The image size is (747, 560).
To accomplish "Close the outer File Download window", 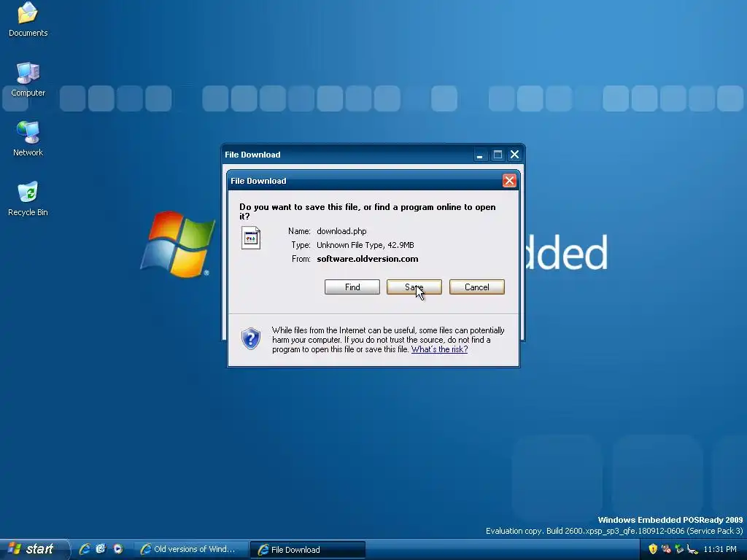I will 514,155.
